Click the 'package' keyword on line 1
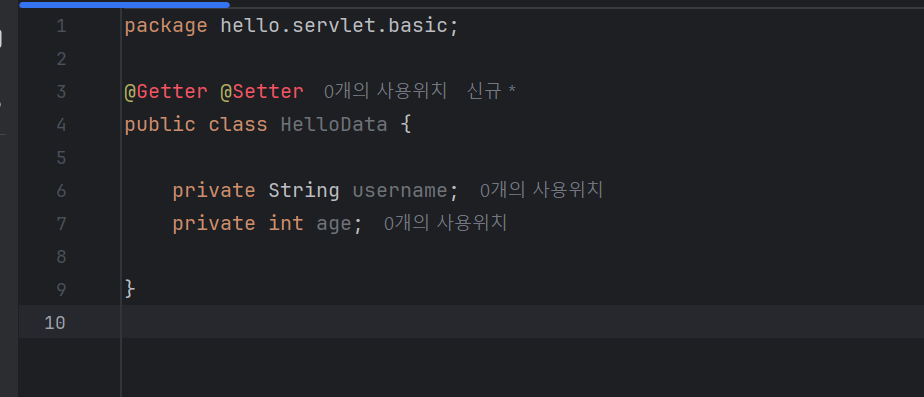Image resolution: width=924 pixels, height=397 pixels. 166,27
